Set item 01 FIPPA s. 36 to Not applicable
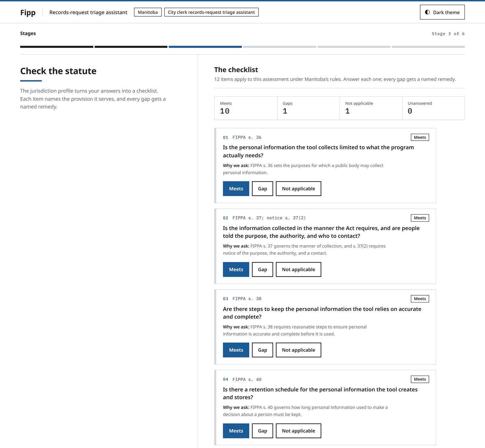The image size is (485, 448). pos(298,189)
